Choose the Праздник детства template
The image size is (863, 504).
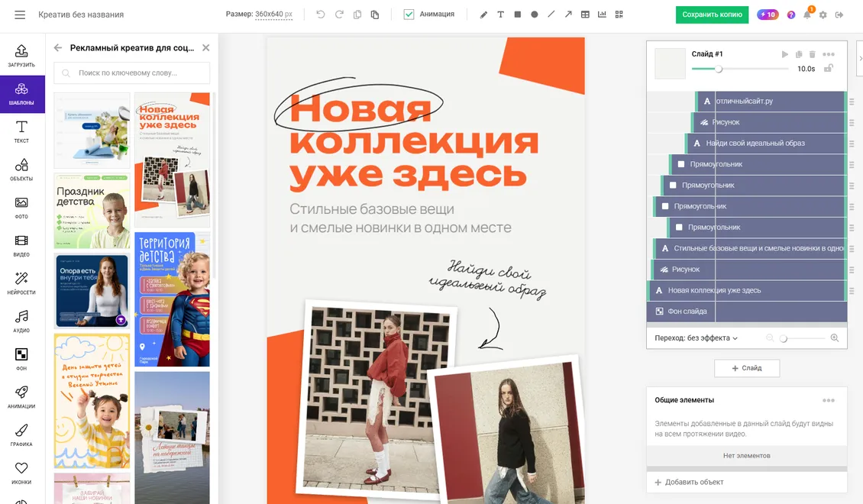(x=92, y=211)
